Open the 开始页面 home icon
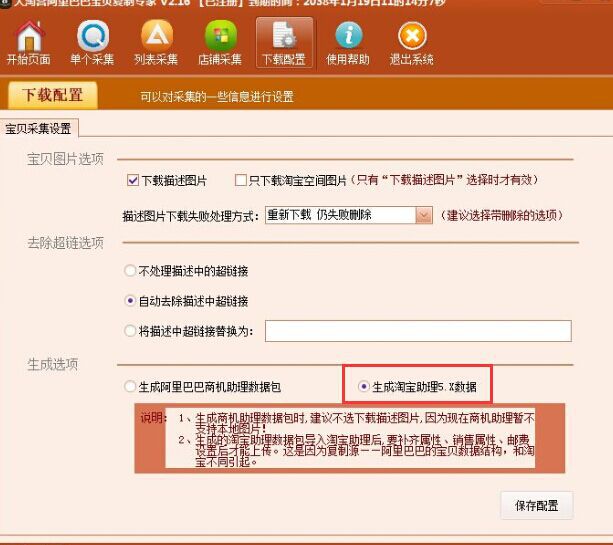613x545 pixels. point(29,43)
